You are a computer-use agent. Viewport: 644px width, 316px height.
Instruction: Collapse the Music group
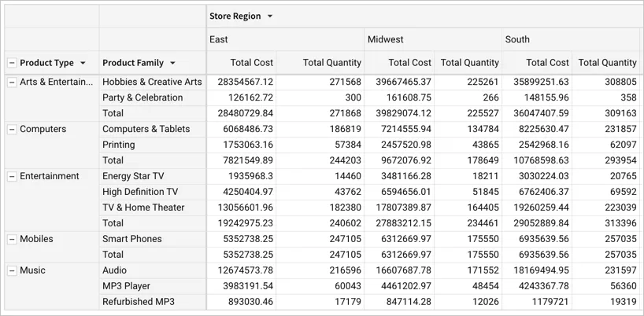(12, 271)
